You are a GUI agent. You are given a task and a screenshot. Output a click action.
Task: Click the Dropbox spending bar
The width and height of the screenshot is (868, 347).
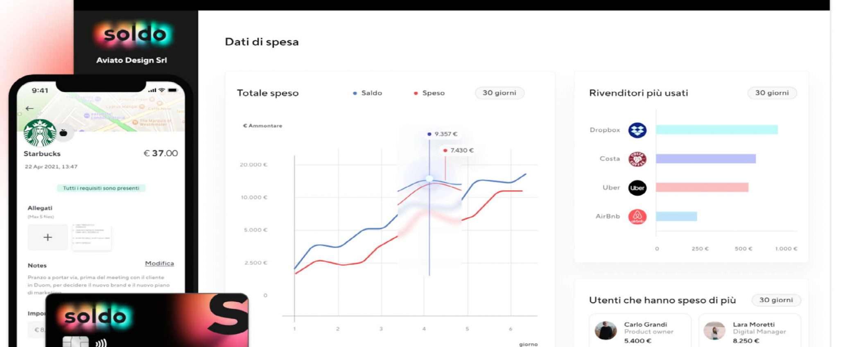pyautogui.click(x=717, y=130)
